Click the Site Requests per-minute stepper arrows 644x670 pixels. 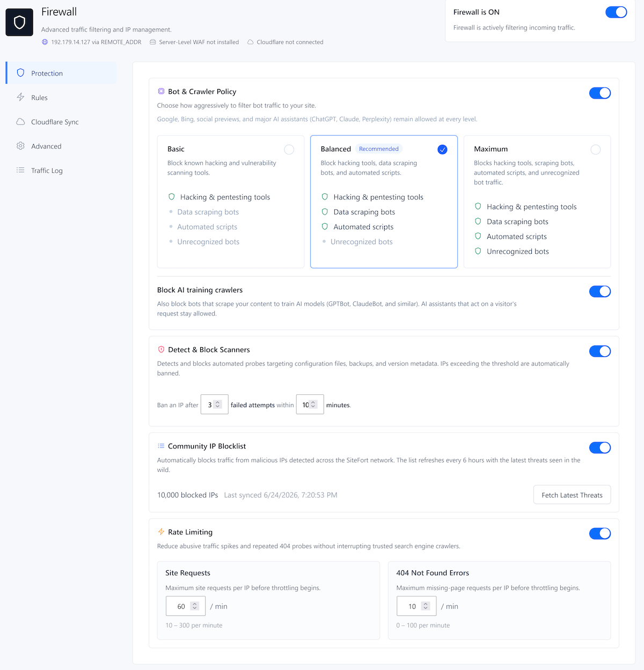195,606
